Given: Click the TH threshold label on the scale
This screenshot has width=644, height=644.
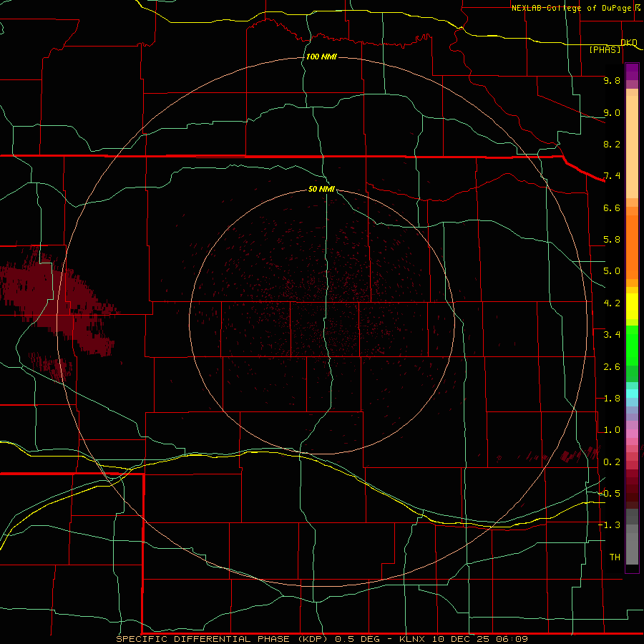Looking at the screenshot, I should 615,557.
